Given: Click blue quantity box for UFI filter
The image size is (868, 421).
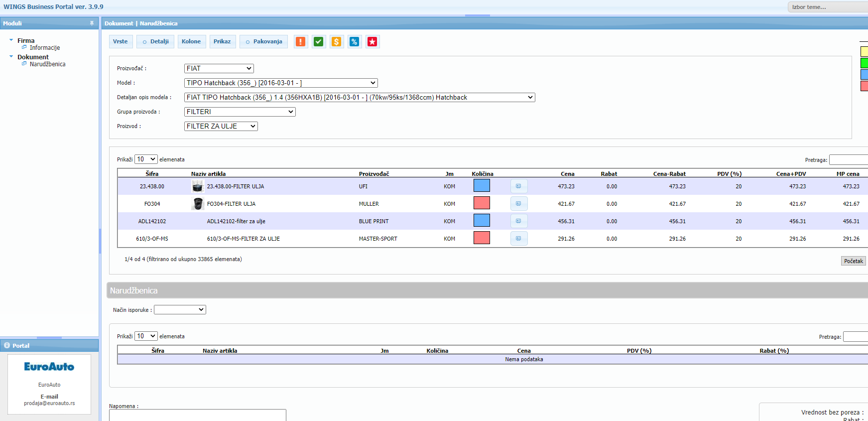Looking at the screenshot, I should click(x=482, y=185).
